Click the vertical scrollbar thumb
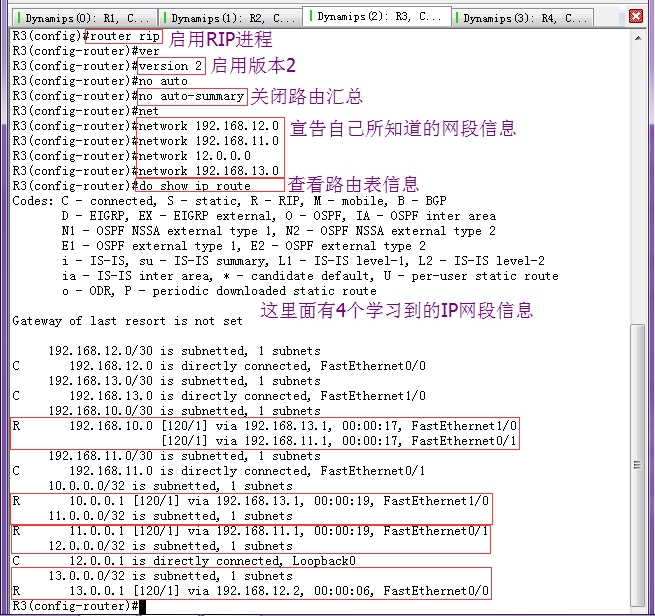This screenshot has height=616, width=655. coord(637,465)
